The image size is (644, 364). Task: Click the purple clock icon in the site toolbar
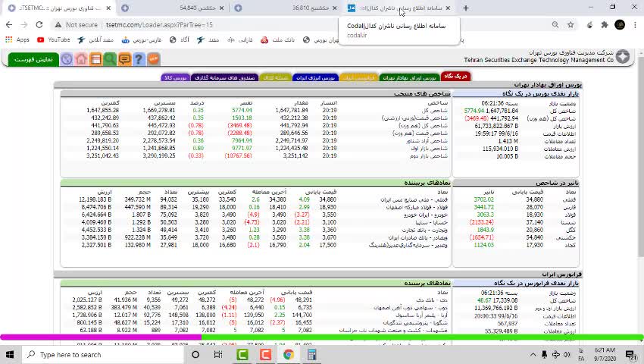tap(67, 59)
